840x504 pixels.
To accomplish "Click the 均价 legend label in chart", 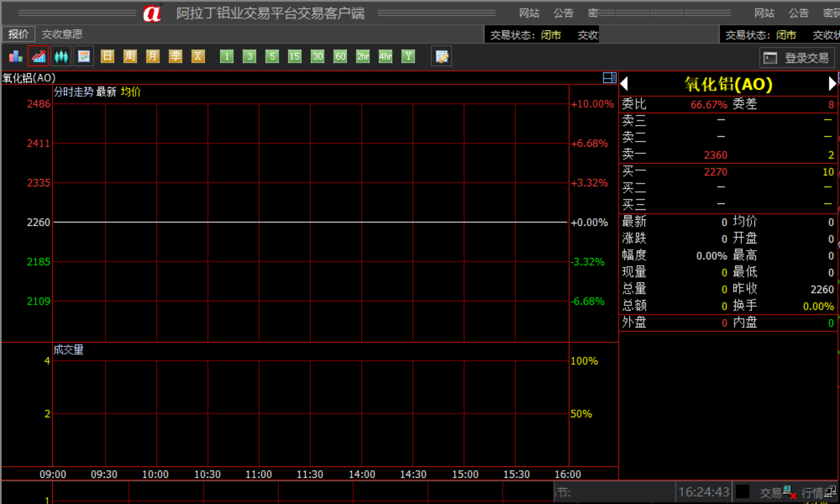I will pos(130,92).
